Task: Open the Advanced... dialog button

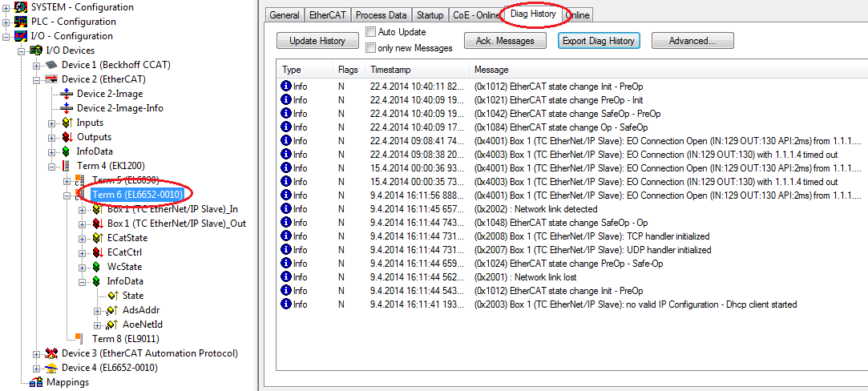Action: 692,41
